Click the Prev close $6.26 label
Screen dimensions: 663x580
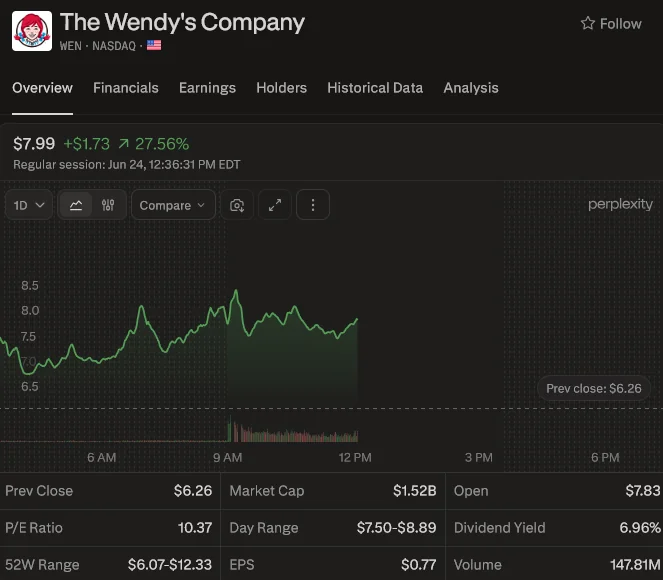(x=594, y=388)
